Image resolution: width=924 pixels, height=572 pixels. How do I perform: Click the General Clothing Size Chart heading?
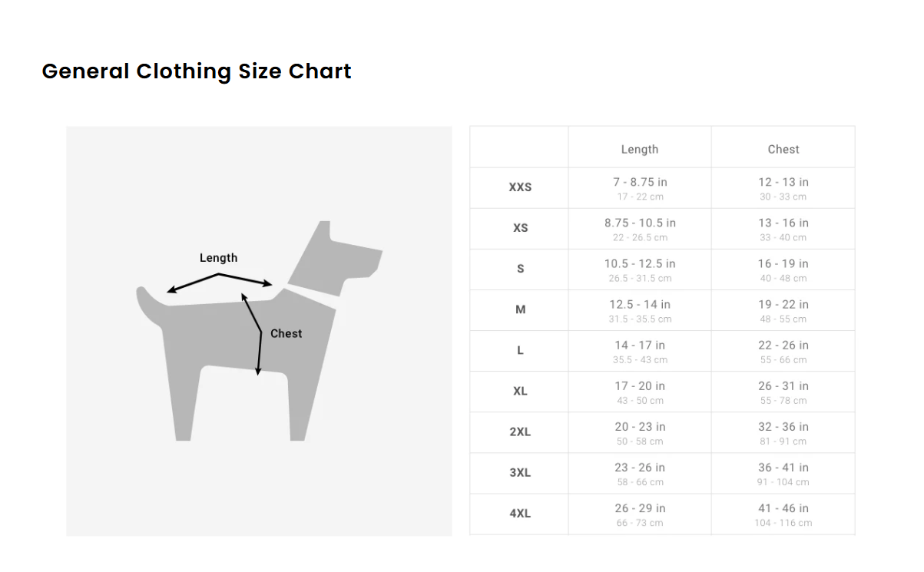tap(197, 71)
